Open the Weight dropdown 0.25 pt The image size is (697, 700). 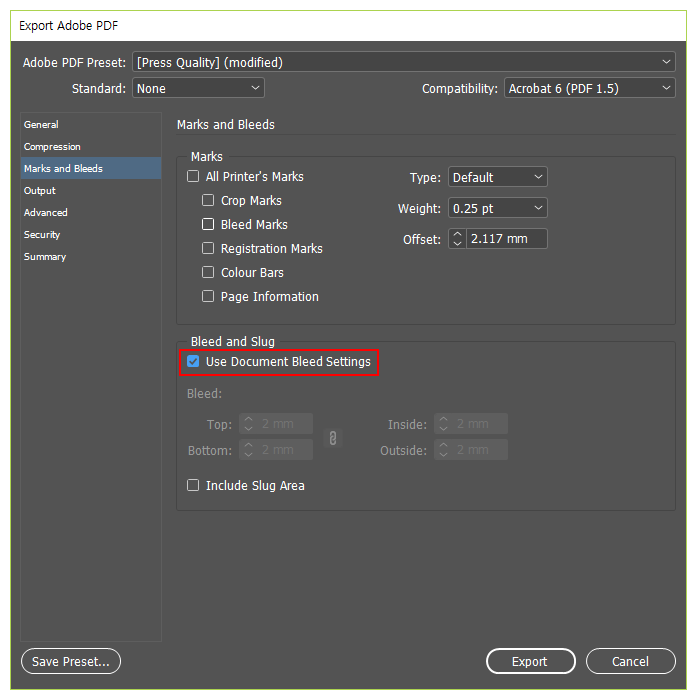498,208
